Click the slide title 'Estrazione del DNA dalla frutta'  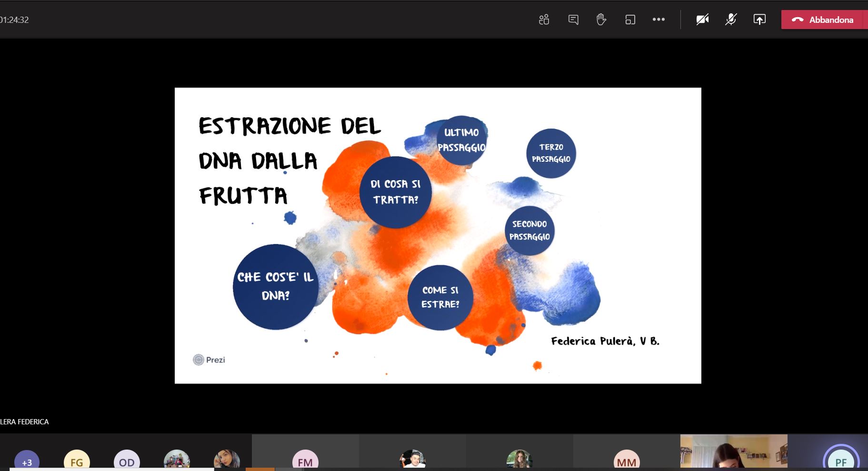[290, 160]
